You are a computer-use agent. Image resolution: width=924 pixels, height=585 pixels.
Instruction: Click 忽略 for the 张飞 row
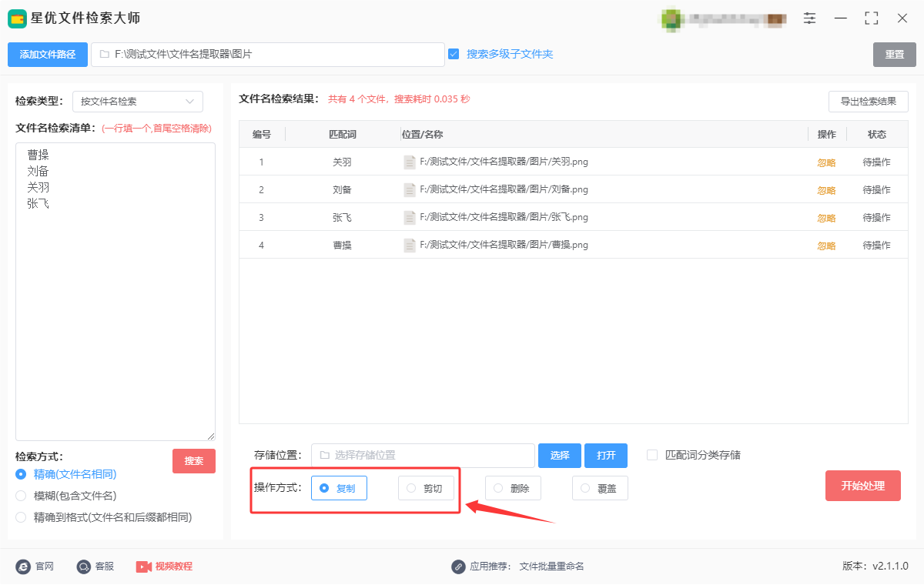(826, 219)
